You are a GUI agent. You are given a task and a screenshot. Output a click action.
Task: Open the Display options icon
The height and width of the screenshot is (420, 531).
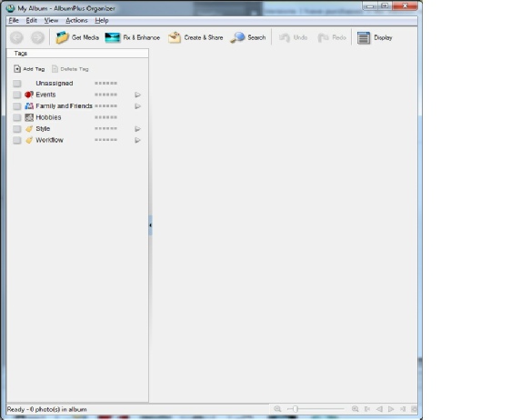[x=364, y=37]
